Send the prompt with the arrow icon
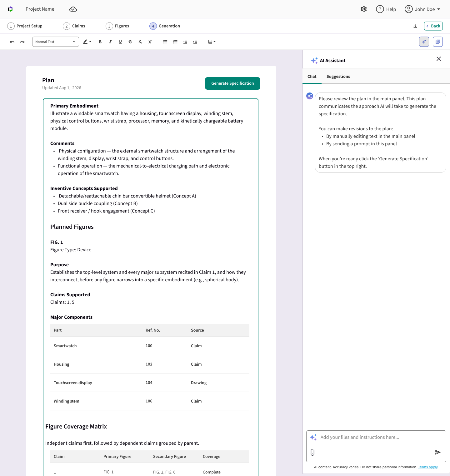The height and width of the screenshot is (476, 450). click(x=438, y=452)
